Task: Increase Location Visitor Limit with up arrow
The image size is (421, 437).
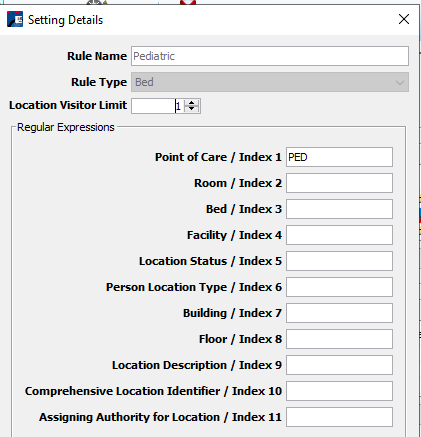Action: [191, 103]
